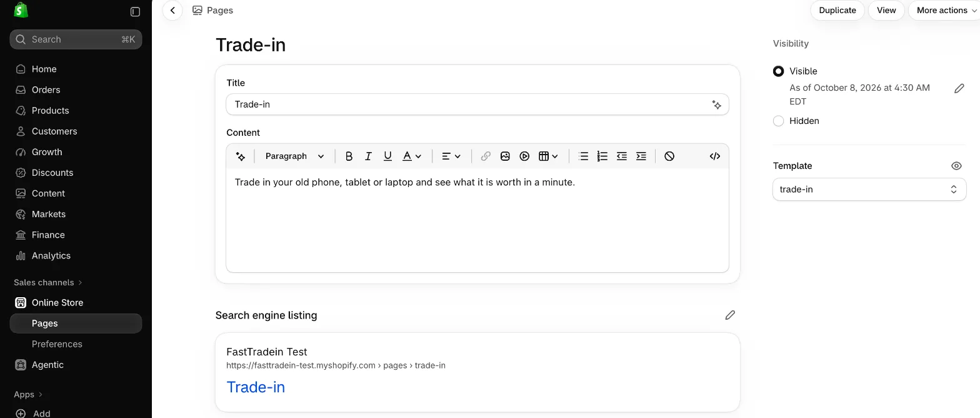Open Agentic in the sidebar
980x418 pixels.
[x=76, y=365]
